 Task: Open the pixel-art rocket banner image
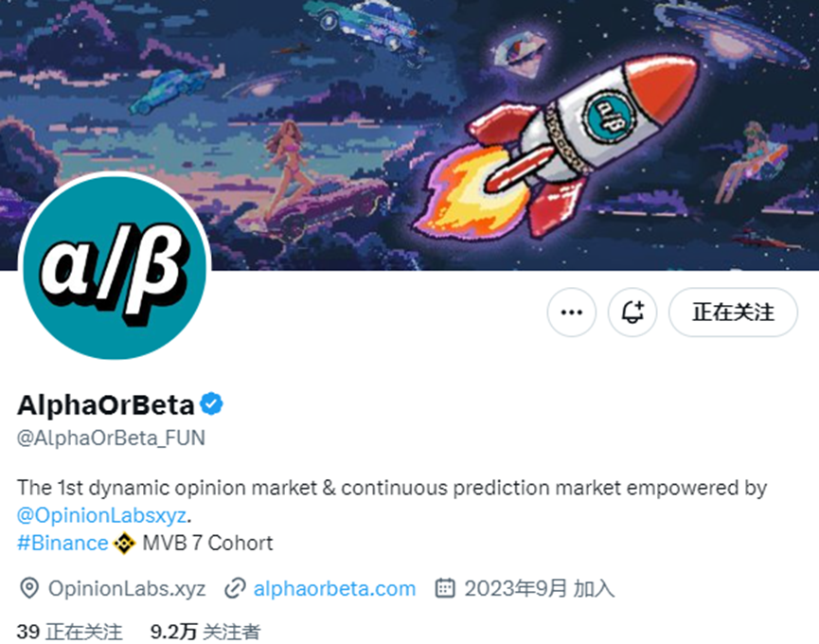(x=409, y=134)
